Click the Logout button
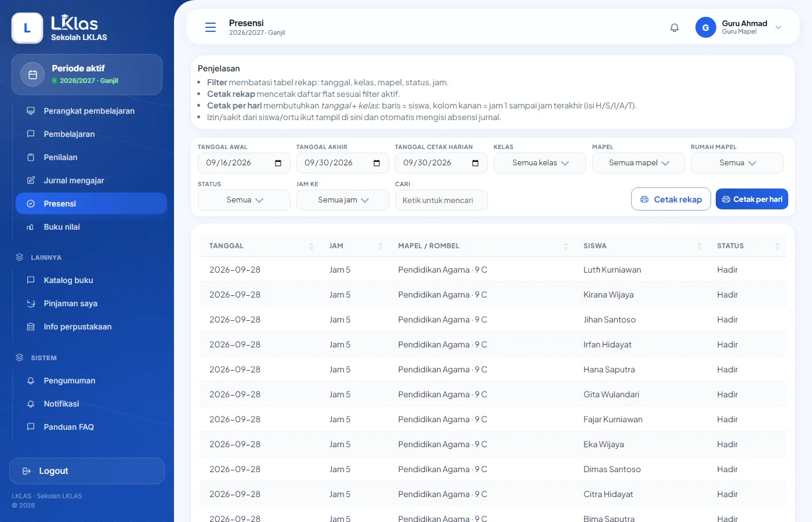This screenshot has width=812, height=522. click(x=87, y=471)
